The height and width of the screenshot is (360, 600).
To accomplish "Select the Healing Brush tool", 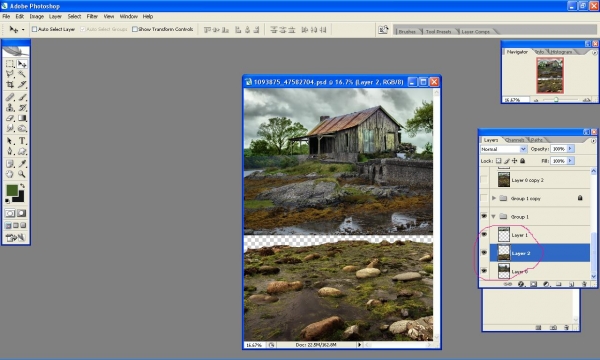I will pos(10,97).
